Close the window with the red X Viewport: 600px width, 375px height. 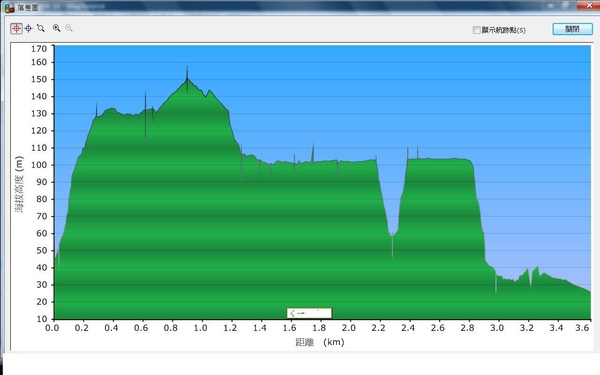(x=588, y=5)
